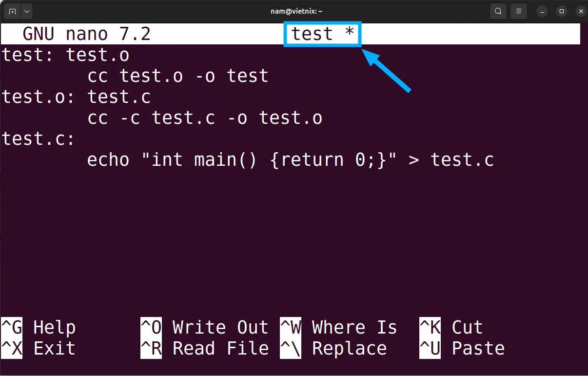Click the 'nam@vietnix: ~' window title
The height and width of the screenshot is (376, 588).
[x=296, y=11]
